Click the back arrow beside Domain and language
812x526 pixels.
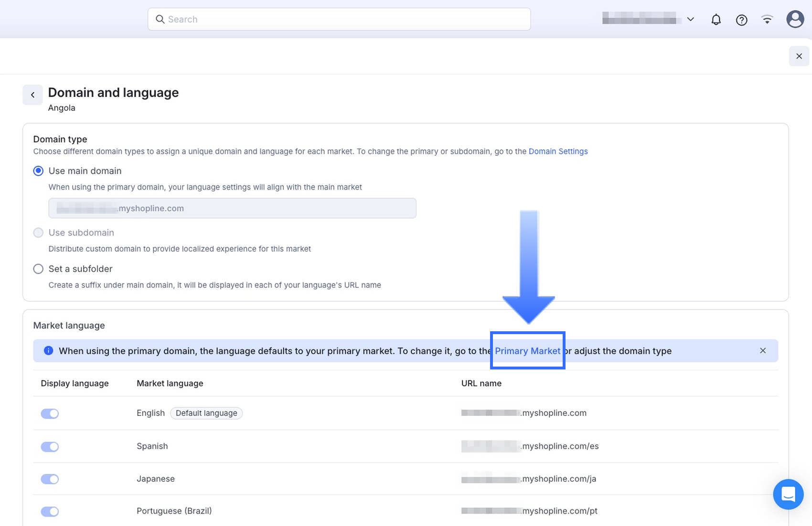[32, 95]
